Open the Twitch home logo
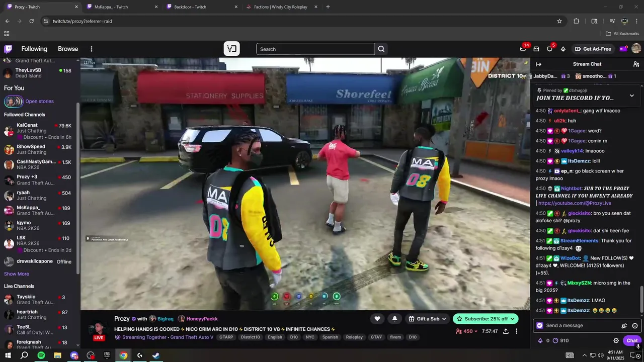This screenshot has width=644, height=362. [8, 49]
